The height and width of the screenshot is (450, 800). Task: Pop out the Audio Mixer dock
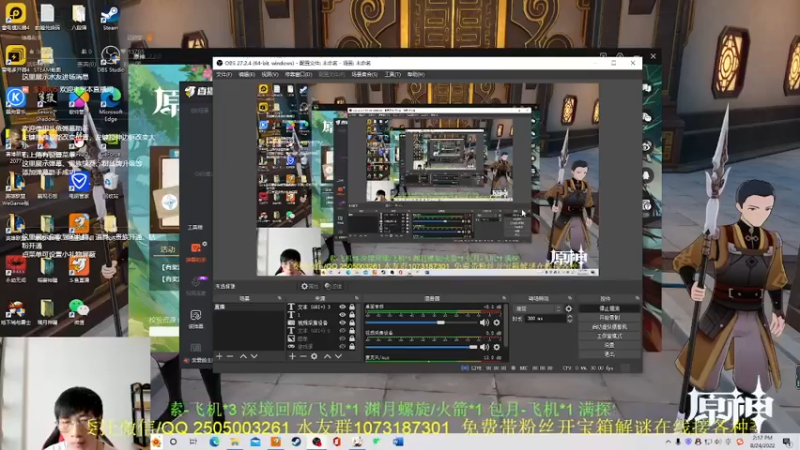pyautogui.click(x=504, y=298)
